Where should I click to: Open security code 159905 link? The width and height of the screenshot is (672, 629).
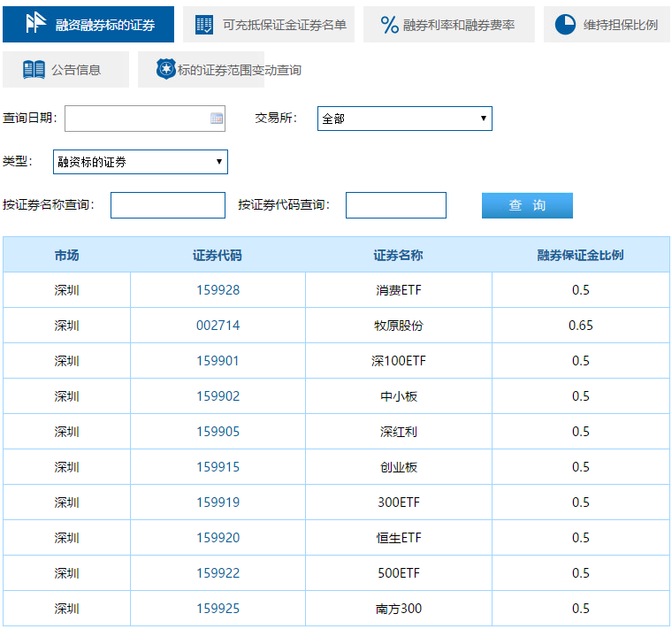[x=218, y=432]
